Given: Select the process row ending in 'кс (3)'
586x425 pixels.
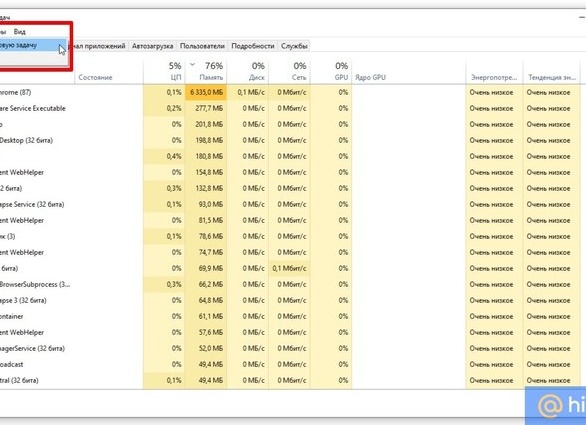Looking at the screenshot, I should (x=290, y=236).
